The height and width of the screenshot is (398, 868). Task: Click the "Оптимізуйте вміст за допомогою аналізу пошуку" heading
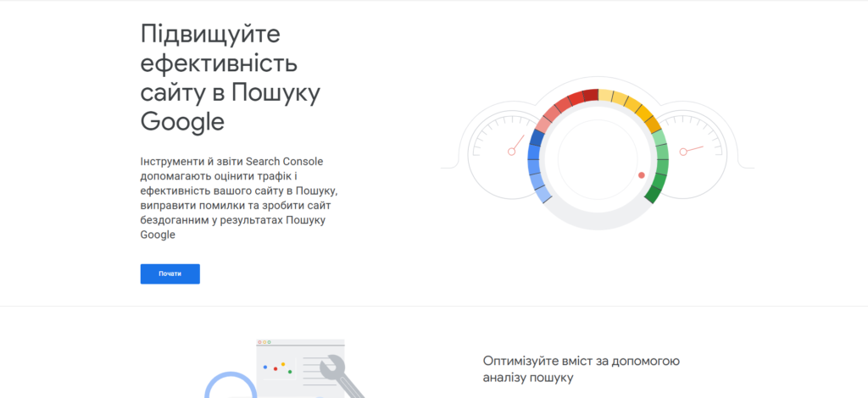[581, 370]
